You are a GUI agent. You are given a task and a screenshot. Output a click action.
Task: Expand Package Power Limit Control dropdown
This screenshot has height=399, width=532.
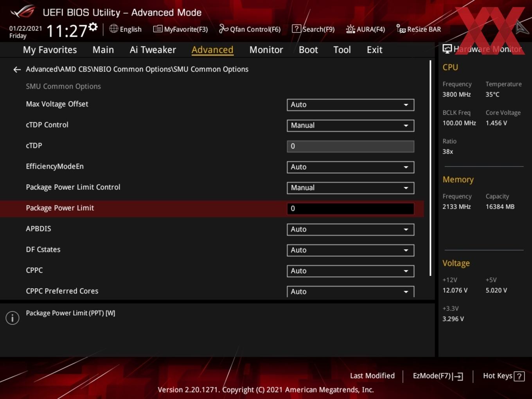(x=350, y=188)
